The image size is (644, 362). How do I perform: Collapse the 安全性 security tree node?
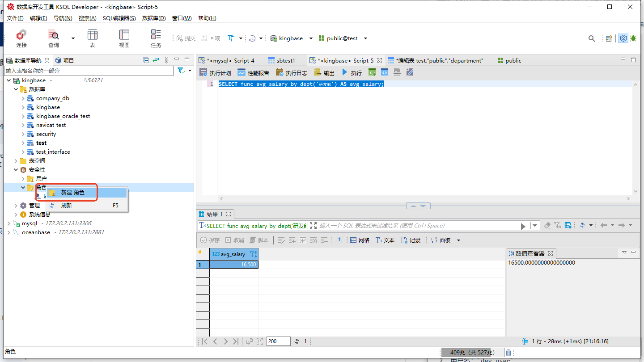coord(16,170)
